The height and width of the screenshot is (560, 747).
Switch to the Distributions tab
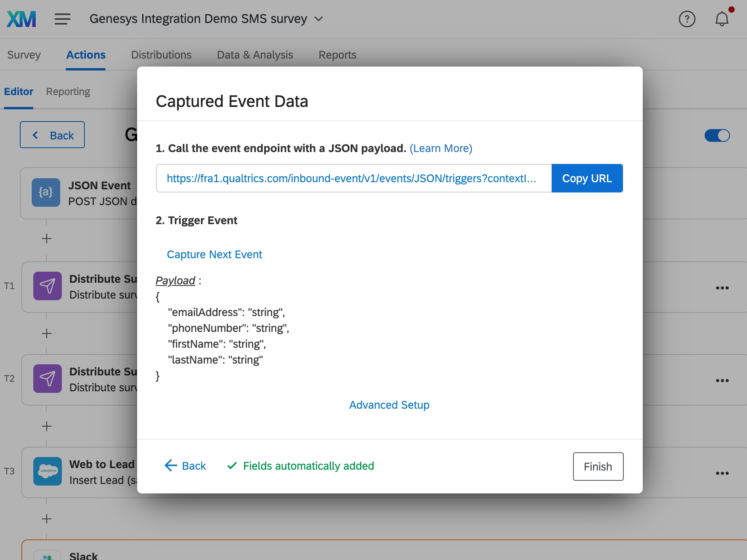point(161,55)
